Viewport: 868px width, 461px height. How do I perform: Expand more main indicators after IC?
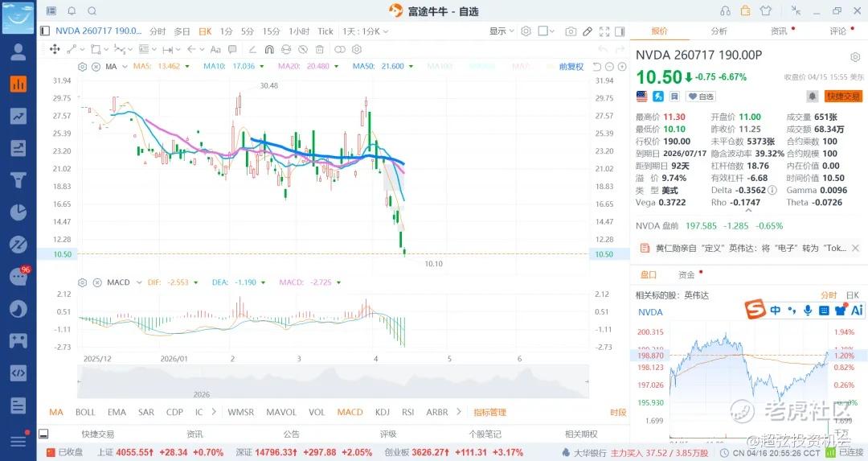[x=213, y=412]
